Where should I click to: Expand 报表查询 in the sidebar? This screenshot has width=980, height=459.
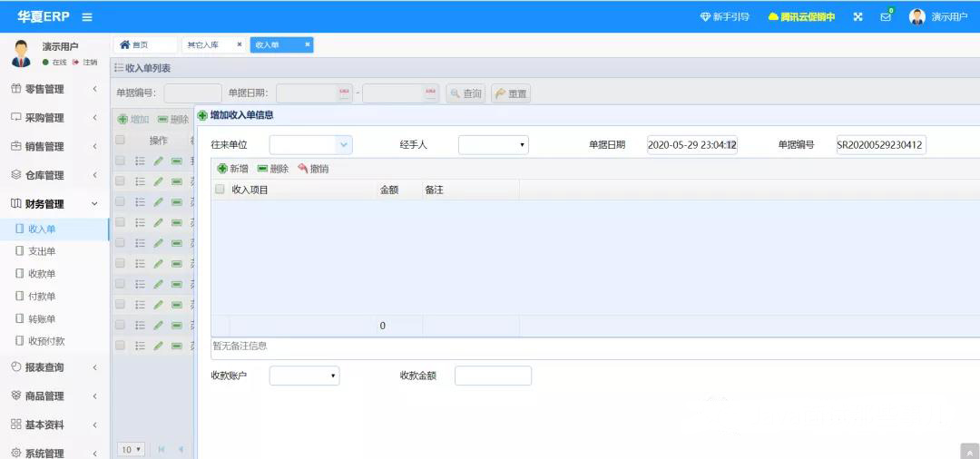[54, 367]
